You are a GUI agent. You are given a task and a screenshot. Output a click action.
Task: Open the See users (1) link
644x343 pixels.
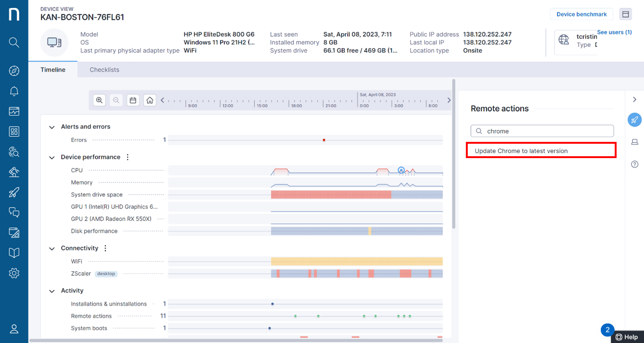tap(614, 32)
